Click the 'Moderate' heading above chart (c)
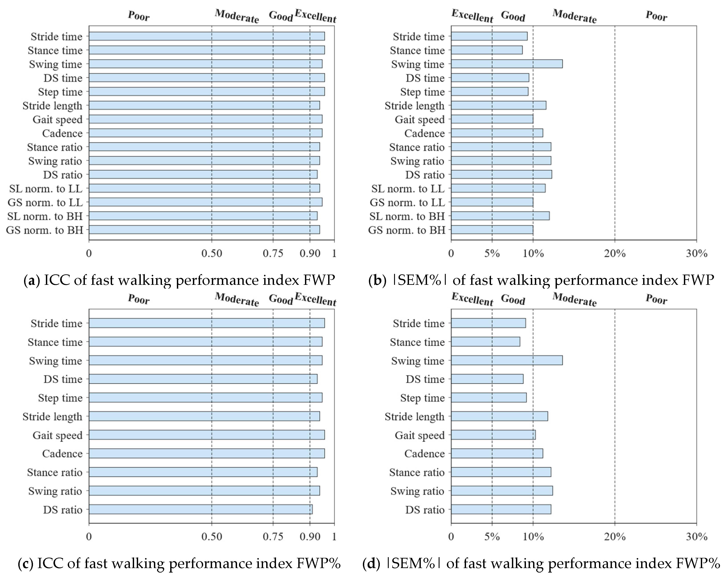The height and width of the screenshot is (577, 728). 237,299
